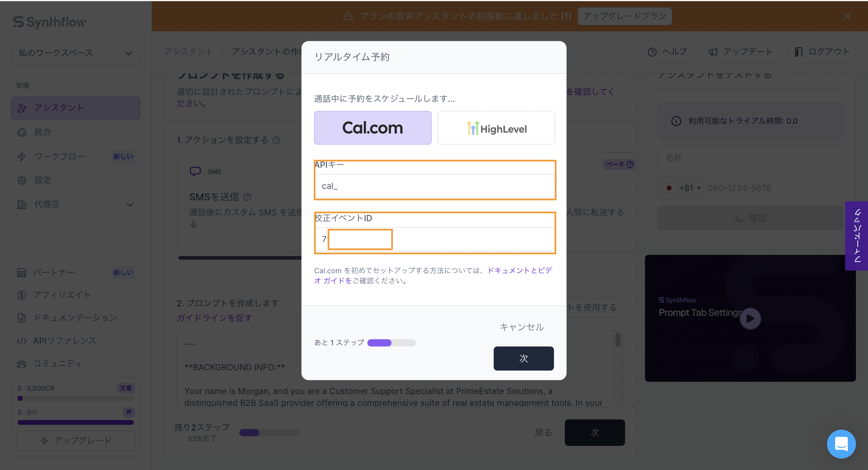Viewport: 868px width, 470px height.
Task: Click 戻る on the background page
Action: tap(543, 433)
